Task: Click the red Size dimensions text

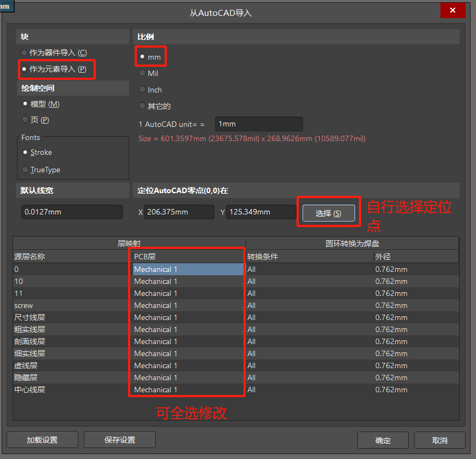Action: pyautogui.click(x=252, y=139)
